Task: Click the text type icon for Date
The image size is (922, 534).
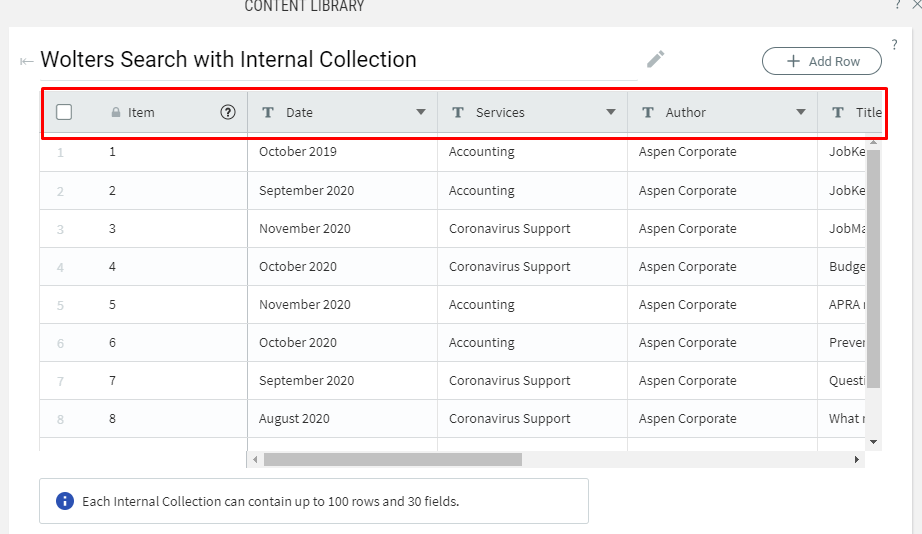Action: pos(268,112)
